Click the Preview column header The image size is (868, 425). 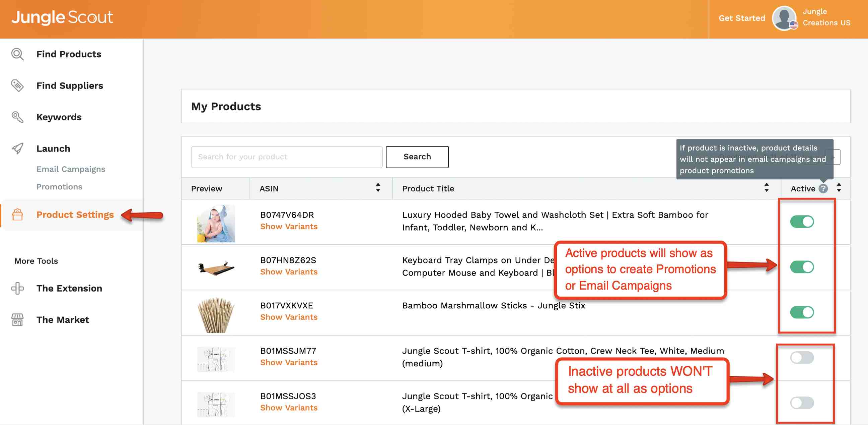[207, 189]
